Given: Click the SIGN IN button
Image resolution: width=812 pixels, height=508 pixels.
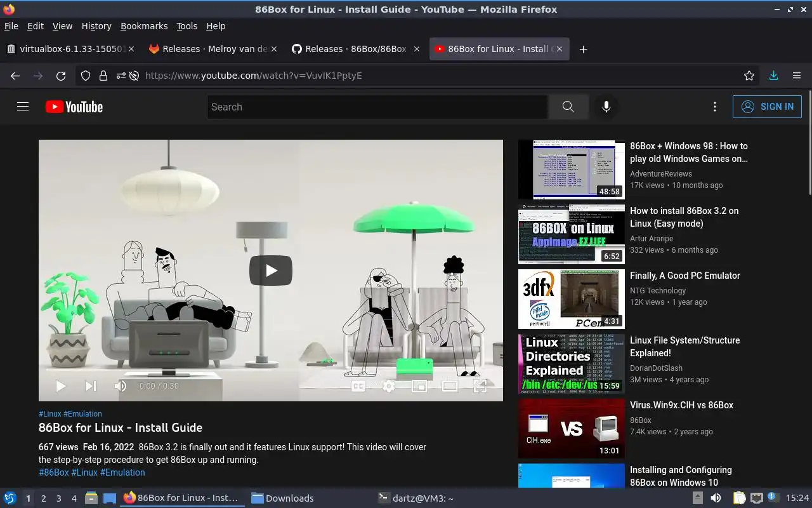Looking at the screenshot, I should (x=767, y=107).
